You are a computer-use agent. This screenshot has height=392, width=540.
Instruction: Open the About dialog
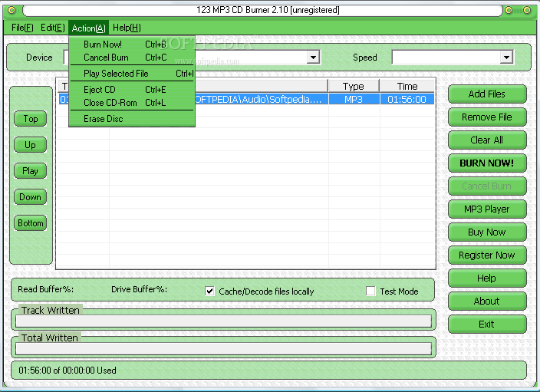coord(487,301)
